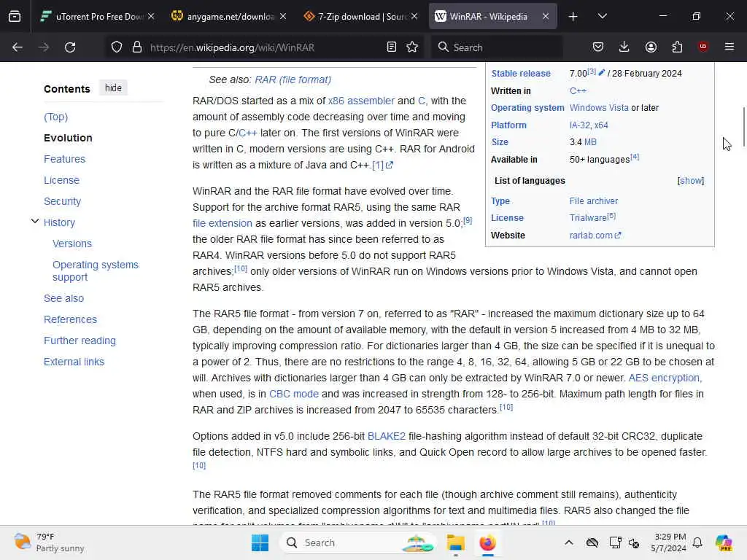
Task: Go back to previous page
Action: click(18, 47)
